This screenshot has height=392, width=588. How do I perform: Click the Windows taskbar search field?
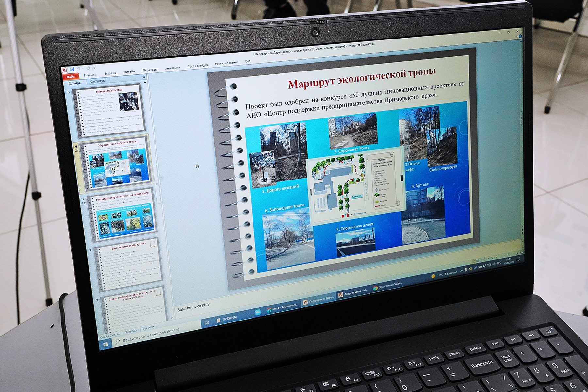(x=156, y=333)
